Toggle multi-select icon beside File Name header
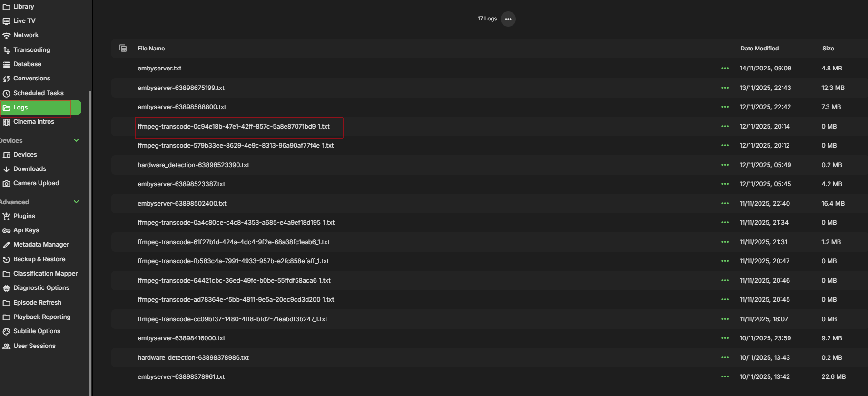Viewport: 868px width, 396px height. pos(123,48)
